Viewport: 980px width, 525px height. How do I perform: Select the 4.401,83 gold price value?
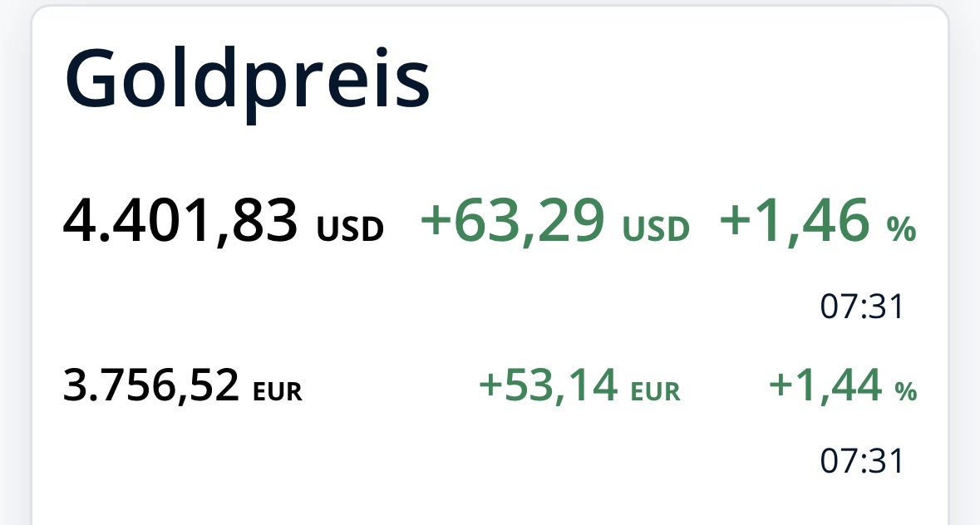[180, 222]
